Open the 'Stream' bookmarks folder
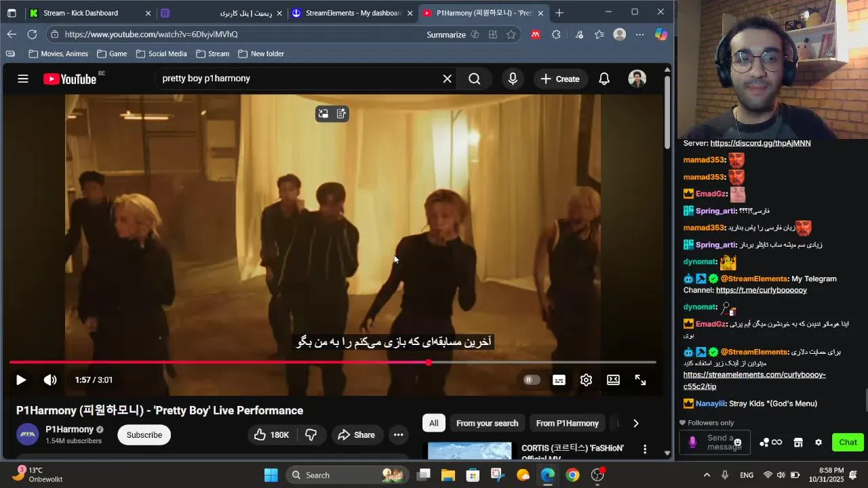Screen dimensions: 868x488 [212, 54]
